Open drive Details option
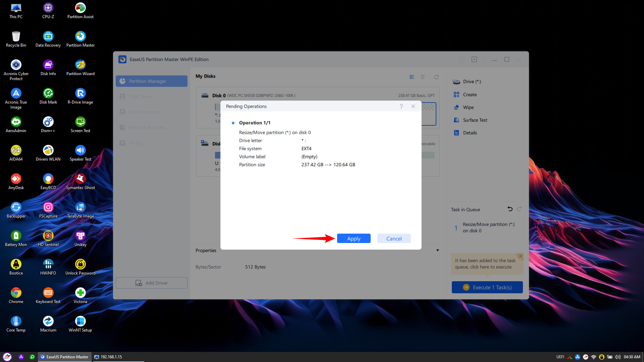Viewport: 644px width, 362px height. click(x=470, y=133)
